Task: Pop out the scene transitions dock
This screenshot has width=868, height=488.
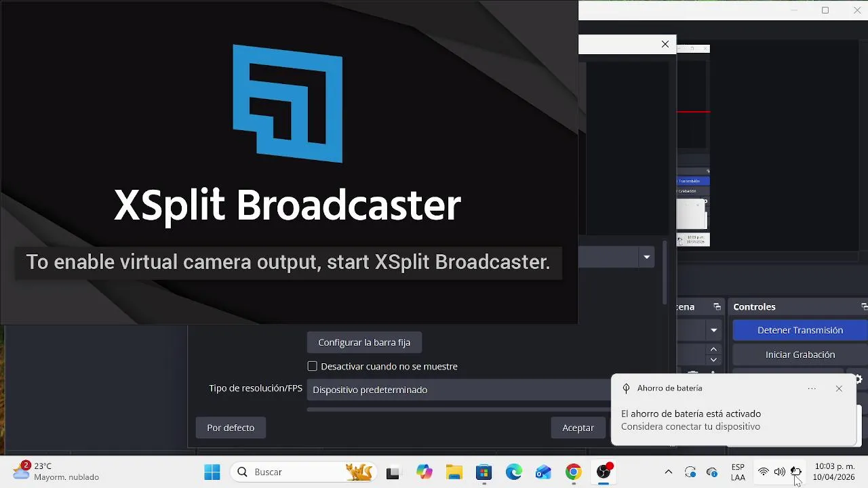Action: click(x=717, y=307)
